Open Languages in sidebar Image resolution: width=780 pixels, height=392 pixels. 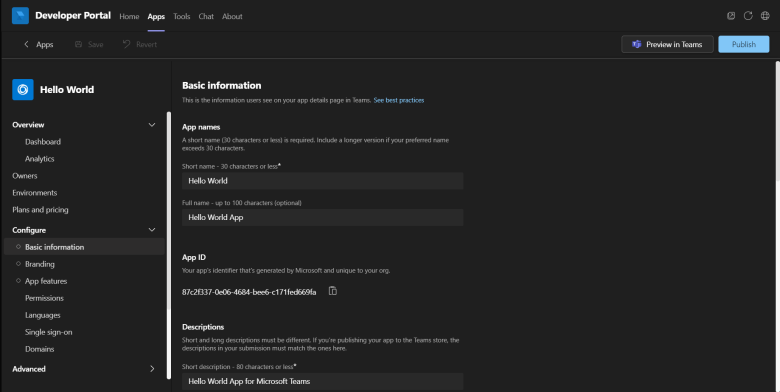[x=43, y=315]
